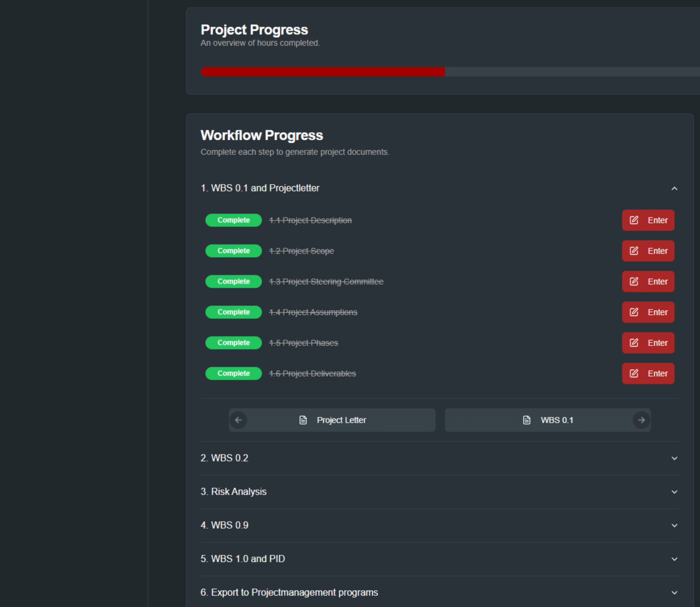Click the red Project Progress bar
700x607 pixels.
pos(323,72)
